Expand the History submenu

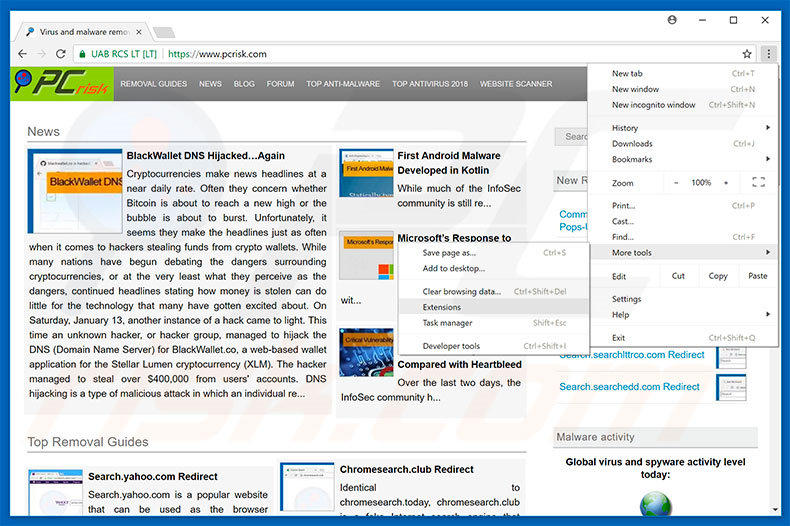[x=683, y=128]
